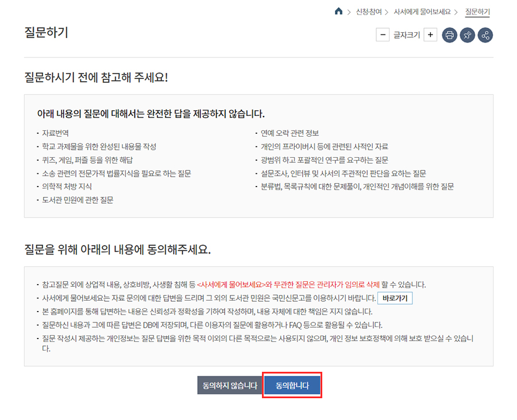The height and width of the screenshot is (420, 517).
Task: Open 신청·참여 breadcrumb link
Action: [x=369, y=12]
